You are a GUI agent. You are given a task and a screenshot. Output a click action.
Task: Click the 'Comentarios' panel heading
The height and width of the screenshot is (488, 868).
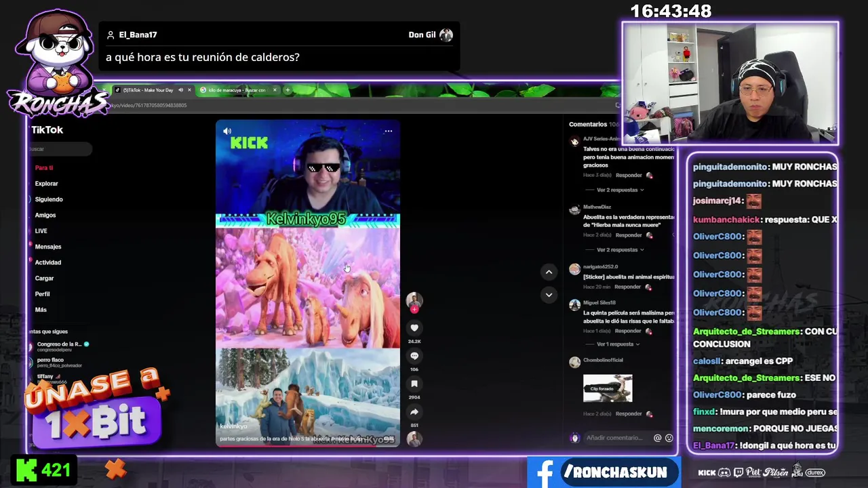588,124
